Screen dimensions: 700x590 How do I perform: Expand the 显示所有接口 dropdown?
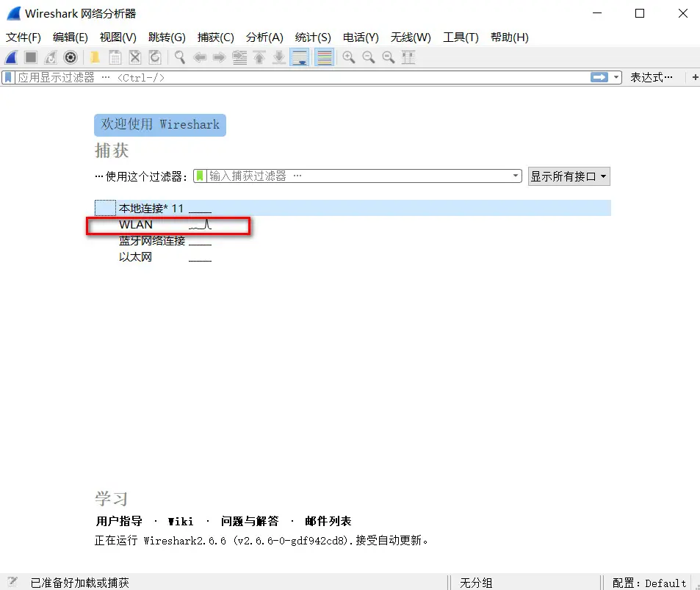pyautogui.click(x=569, y=176)
